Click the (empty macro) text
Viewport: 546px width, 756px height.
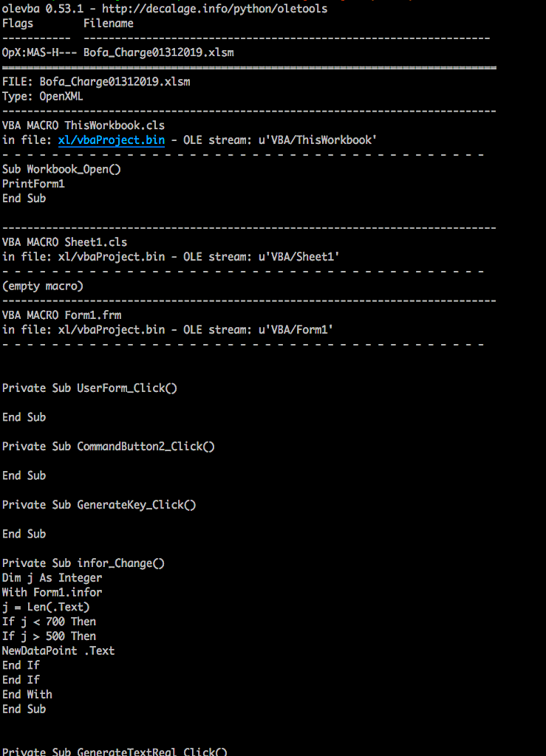point(43,286)
